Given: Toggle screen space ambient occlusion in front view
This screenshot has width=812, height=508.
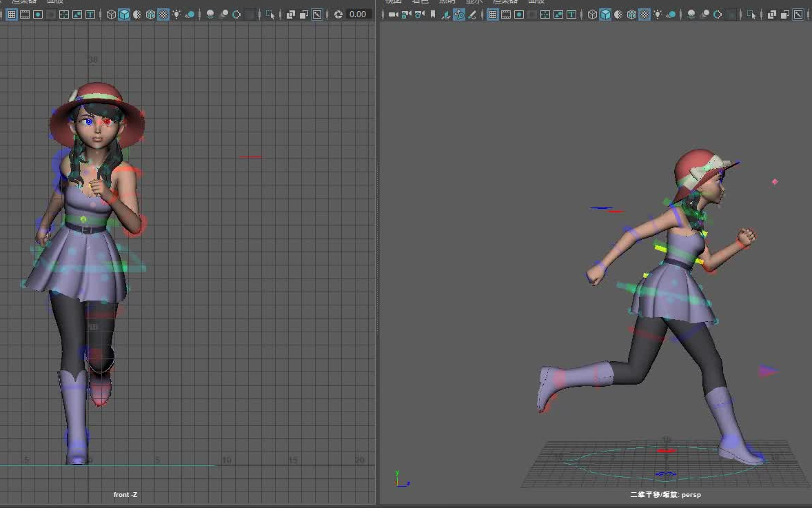Looking at the screenshot, I should (210, 14).
